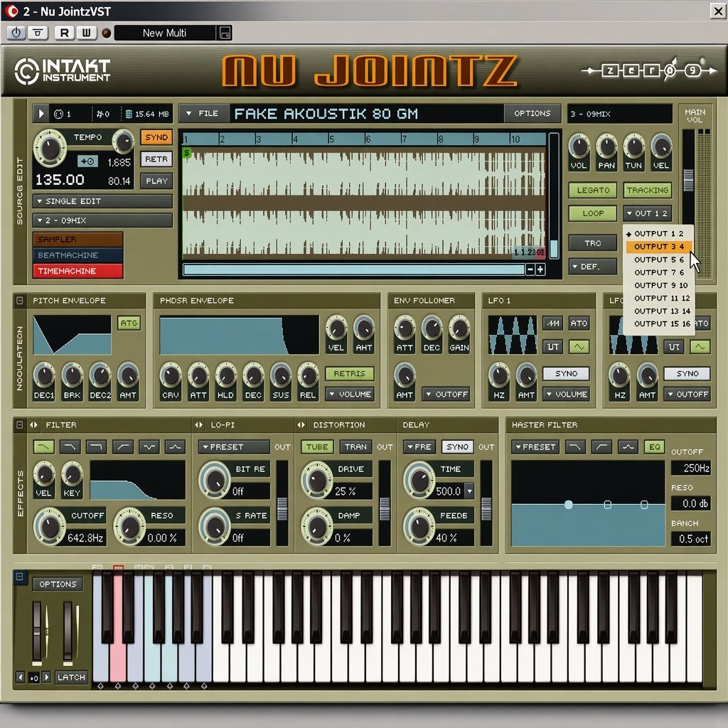Screen dimensions: 728x728
Task: Choose OUTPUT 5 6 from menu
Action: pos(659,259)
